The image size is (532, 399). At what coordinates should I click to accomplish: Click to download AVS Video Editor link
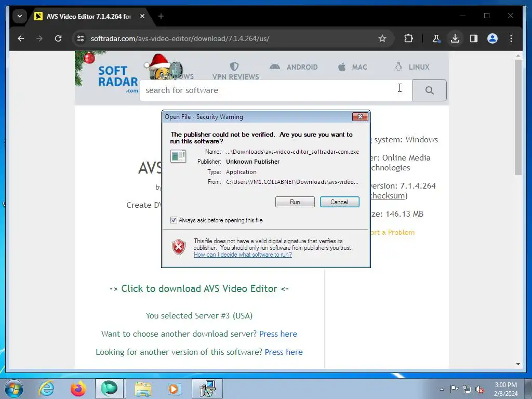(199, 289)
